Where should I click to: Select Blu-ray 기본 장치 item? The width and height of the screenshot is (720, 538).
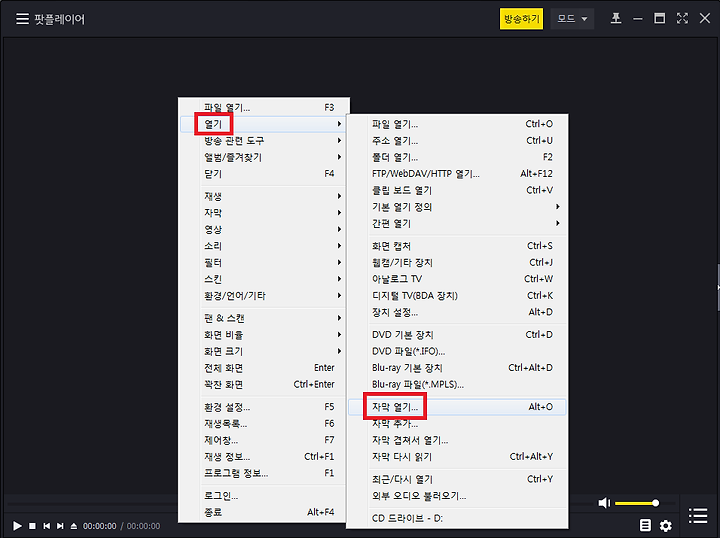(x=457, y=367)
